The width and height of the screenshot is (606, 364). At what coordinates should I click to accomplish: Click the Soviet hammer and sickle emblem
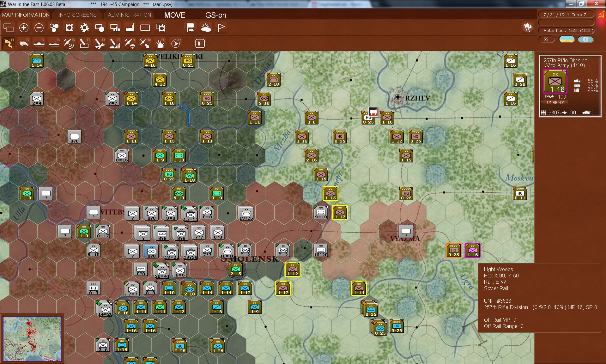click(x=601, y=15)
